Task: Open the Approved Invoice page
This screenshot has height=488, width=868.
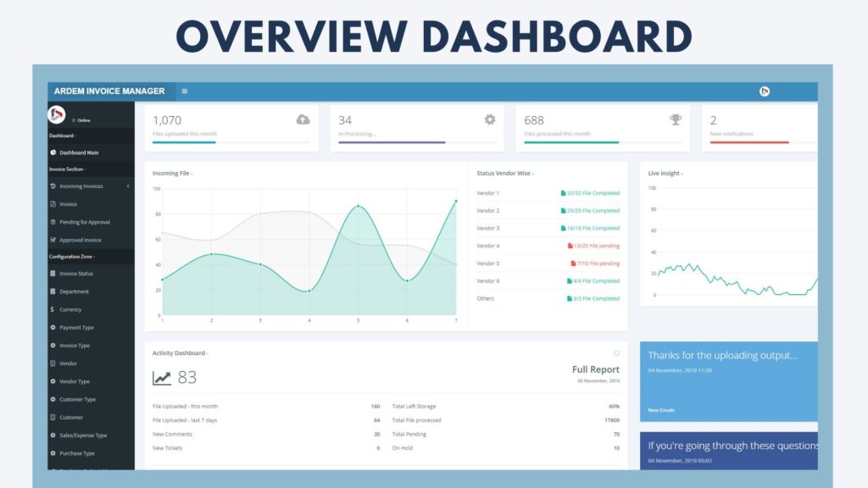Action: (80, 240)
